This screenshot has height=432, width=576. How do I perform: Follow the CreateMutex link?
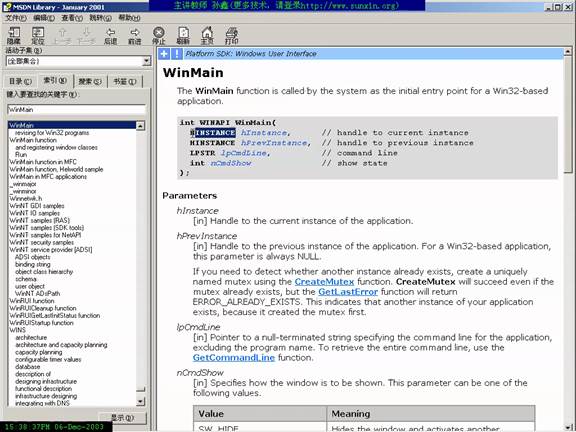324,282
